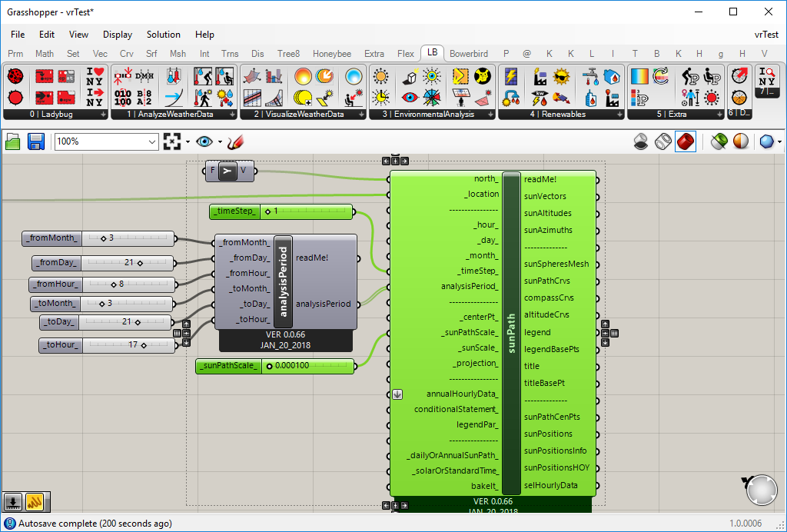787x532 pixels.
Task: Click the sunPath component name bar
Action: click(x=511, y=333)
